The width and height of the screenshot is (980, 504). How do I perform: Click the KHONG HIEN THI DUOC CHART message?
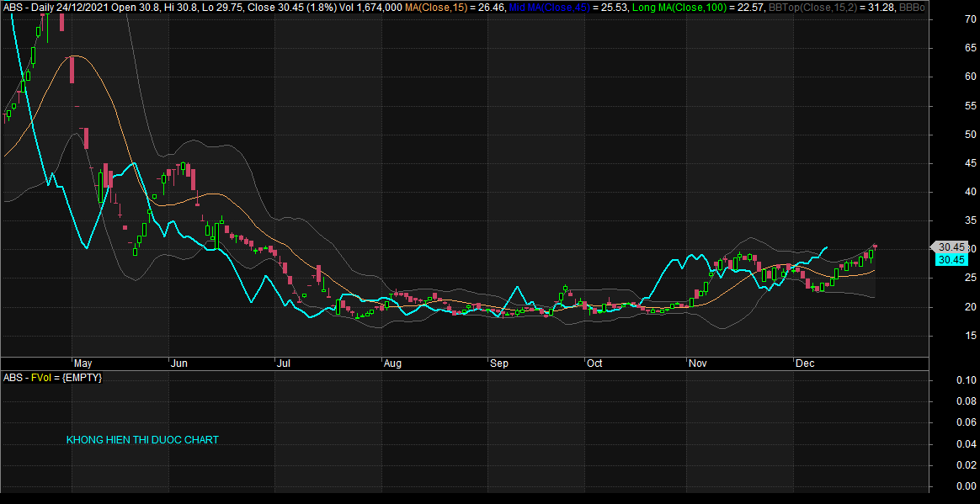(142, 440)
